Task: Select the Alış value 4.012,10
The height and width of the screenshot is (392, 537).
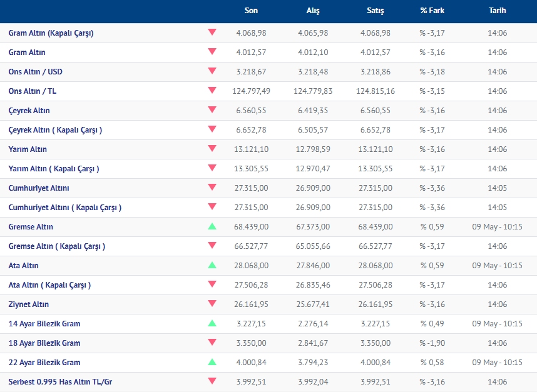Action: pos(313,53)
